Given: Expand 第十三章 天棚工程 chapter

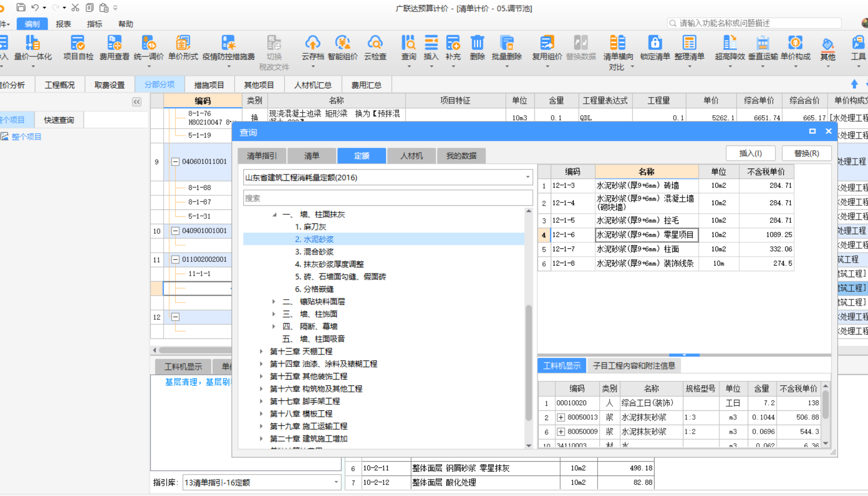Looking at the screenshot, I should tap(261, 351).
